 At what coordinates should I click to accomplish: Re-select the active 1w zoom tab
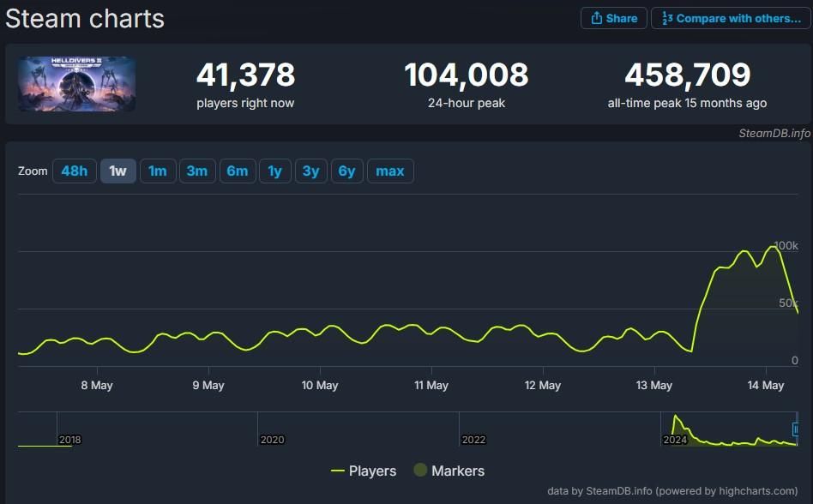(117, 171)
